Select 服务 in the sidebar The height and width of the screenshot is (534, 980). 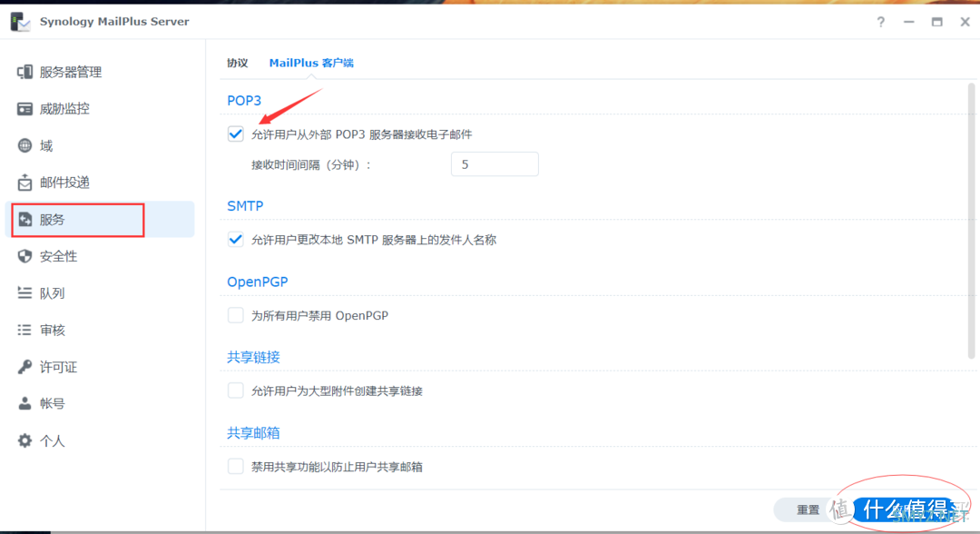100,220
